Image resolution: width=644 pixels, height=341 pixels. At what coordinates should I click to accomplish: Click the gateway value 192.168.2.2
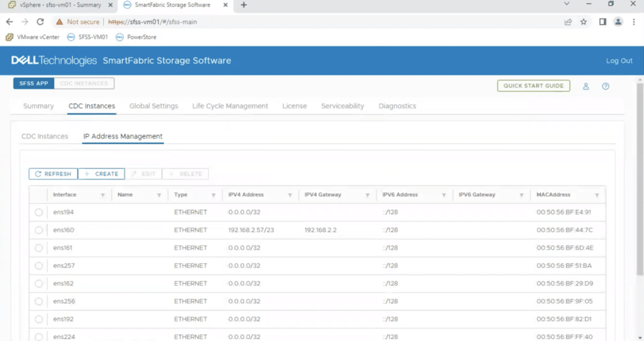click(x=320, y=230)
